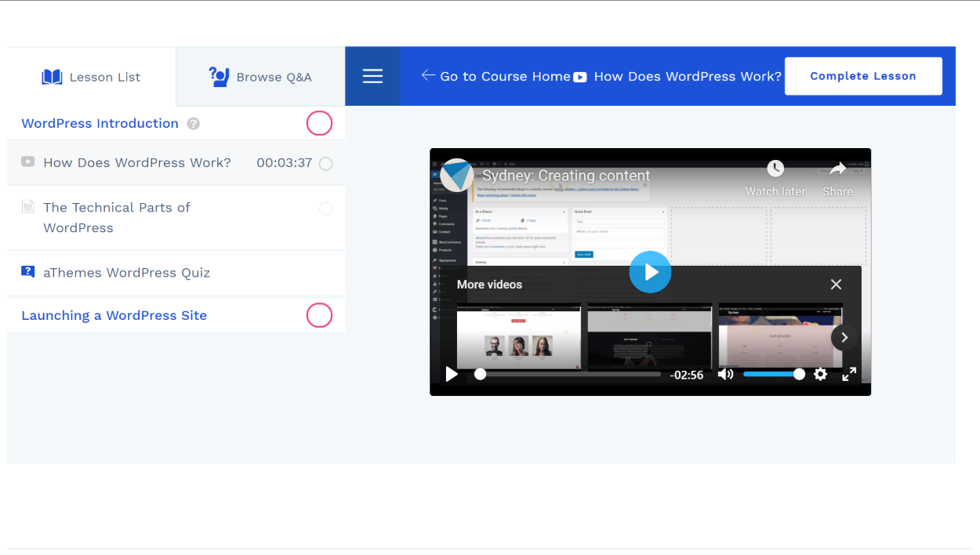Select the first suggested video thumbnail
Viewport: 980px width, 555px height.
(x=519, y=336)
